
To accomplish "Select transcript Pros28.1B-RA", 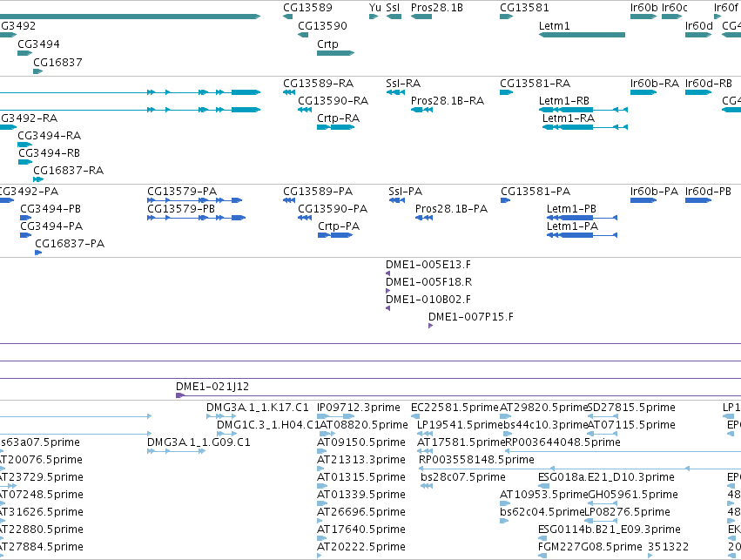I will [x=448, y=101].
